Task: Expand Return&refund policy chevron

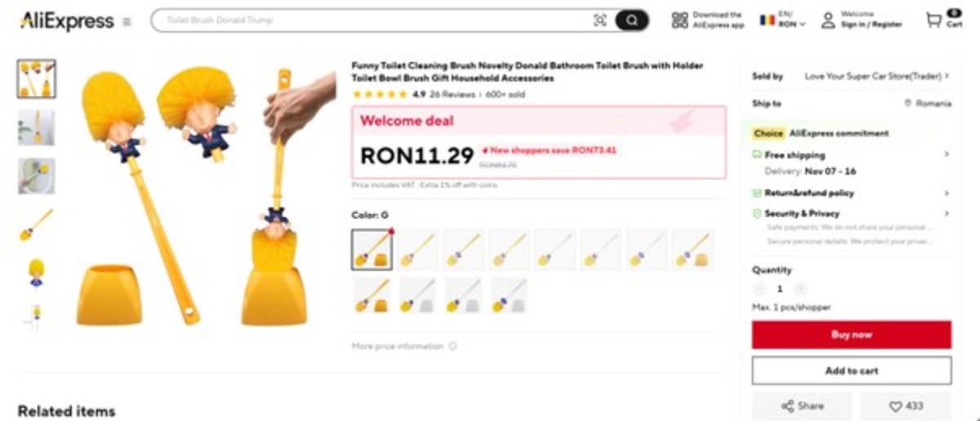Action: (947, 194)
